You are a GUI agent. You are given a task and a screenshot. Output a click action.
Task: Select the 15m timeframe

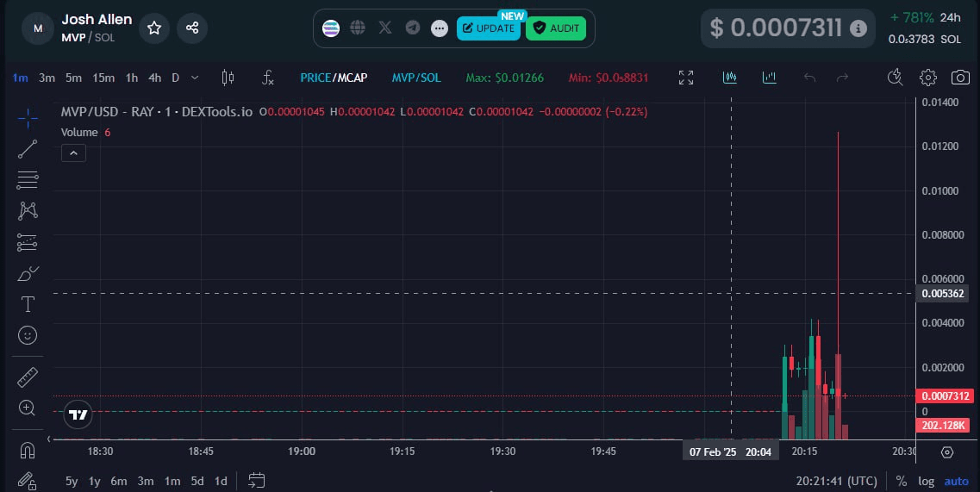(x=103, y=78)
